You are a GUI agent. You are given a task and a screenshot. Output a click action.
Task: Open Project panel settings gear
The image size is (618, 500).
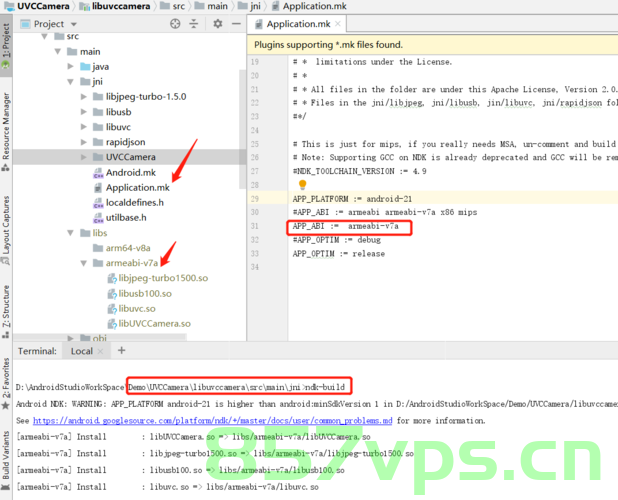(x=218, y=24)
